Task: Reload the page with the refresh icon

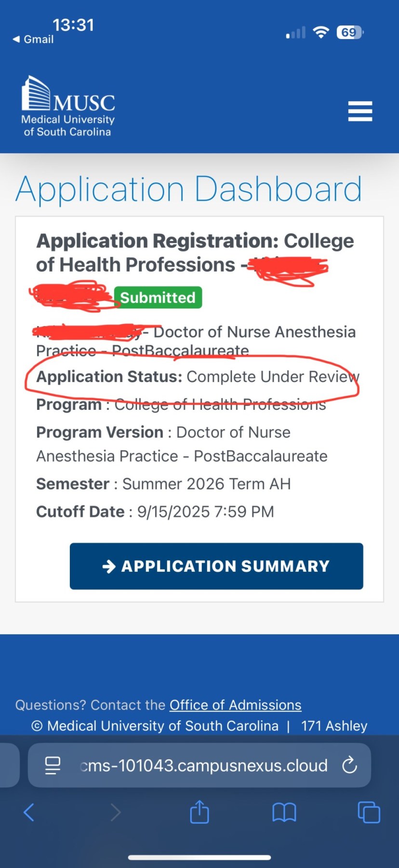Action: (349, 765)
